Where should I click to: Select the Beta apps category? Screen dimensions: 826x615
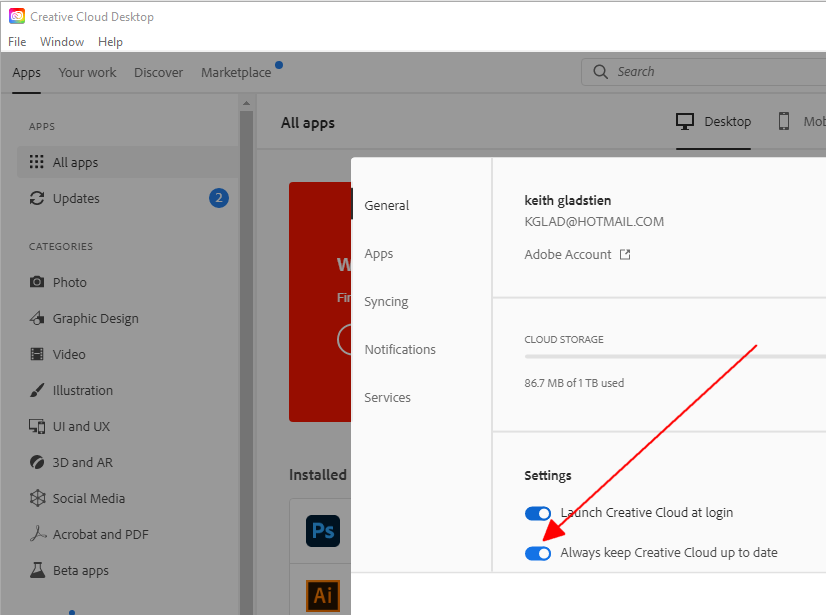88,570
